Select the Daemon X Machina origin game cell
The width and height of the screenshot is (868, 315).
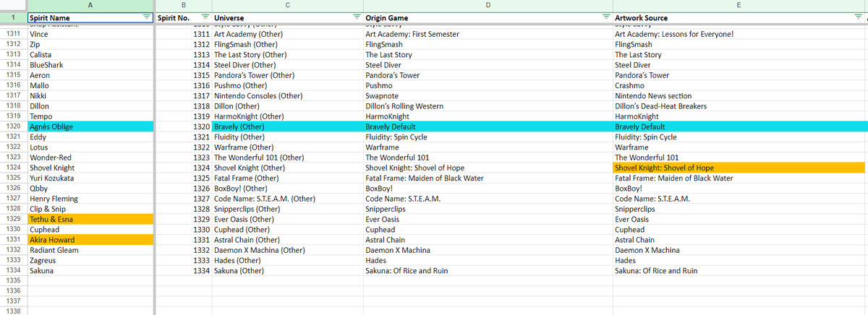[488, 249]
